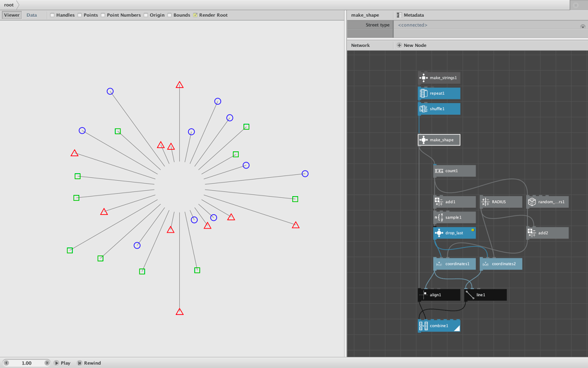The height and width of the screenshot is (368, 588).
Task: Click the Rewind icon
Action: [x=79, y=363]
